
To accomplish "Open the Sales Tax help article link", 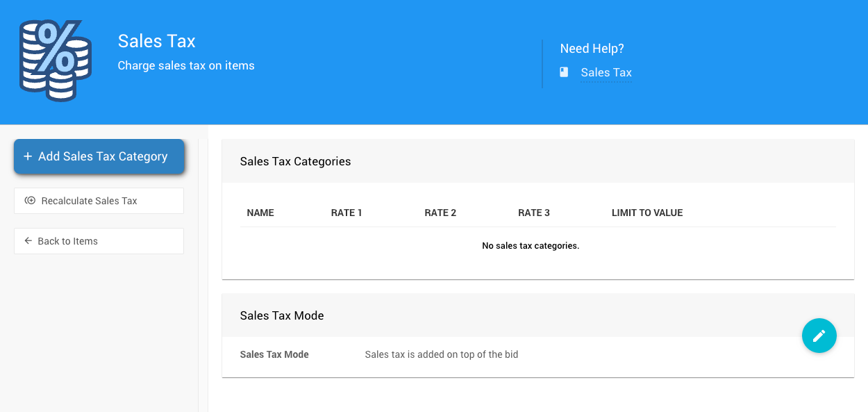I will 606,73.
